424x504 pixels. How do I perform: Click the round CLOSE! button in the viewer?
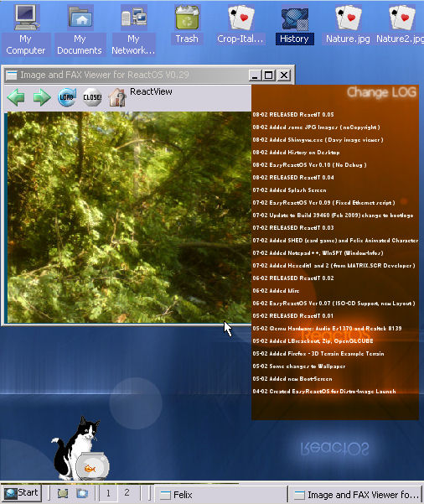pyautogui.click(x=92, y=97)
